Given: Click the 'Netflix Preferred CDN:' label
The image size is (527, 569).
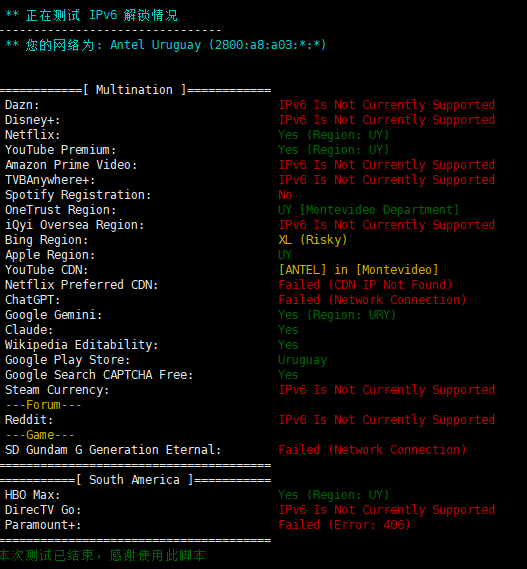Looking at the screenshot, I should coord(82,285).
